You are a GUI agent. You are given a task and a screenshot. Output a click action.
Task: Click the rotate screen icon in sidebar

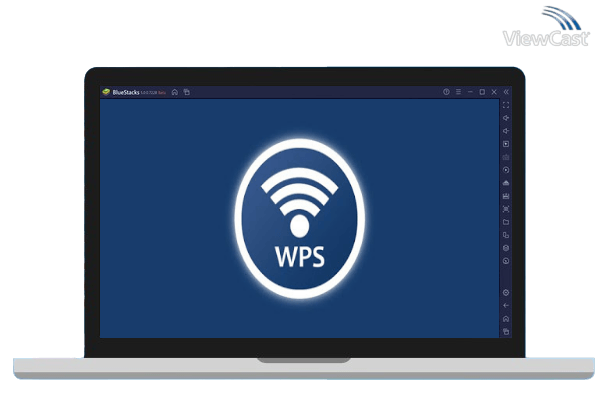click(x=506, y=235)
